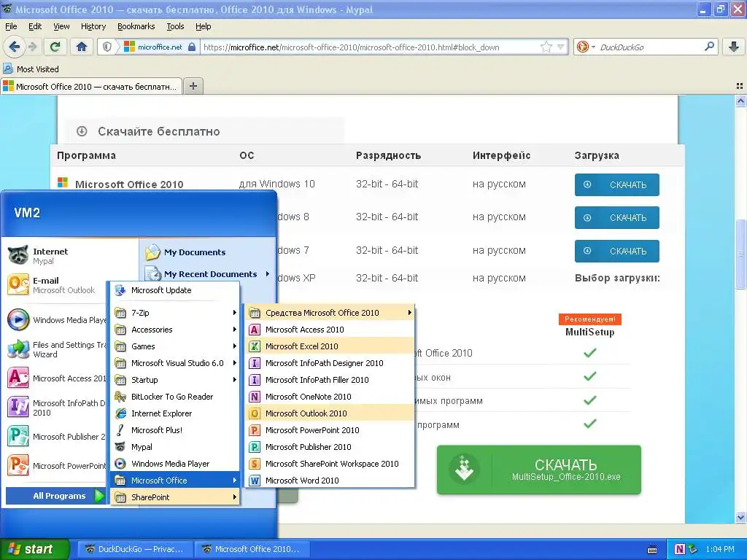The width and height of the screenshot is (747, 560).
Task: Open Microsoft Access 2010 from Office submenu
Action: (x=329, y=330)
